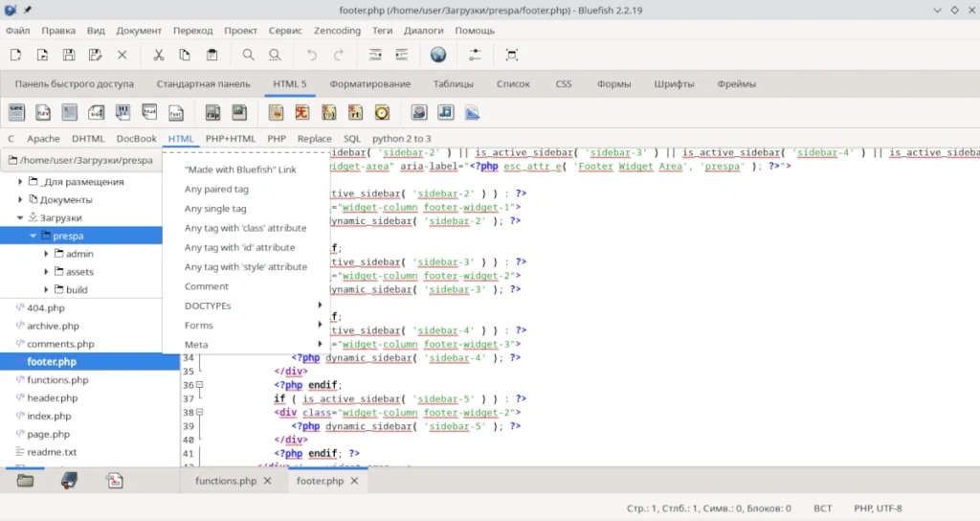Toggle fullscreen view icon
The image size is (980, 521).
511,55
